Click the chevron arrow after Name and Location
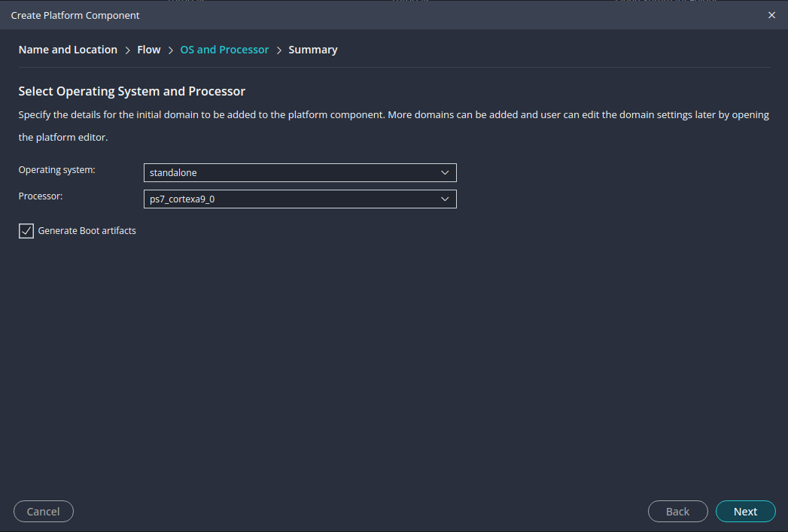This screenshot has width=788, height=532. coord(128,50)
